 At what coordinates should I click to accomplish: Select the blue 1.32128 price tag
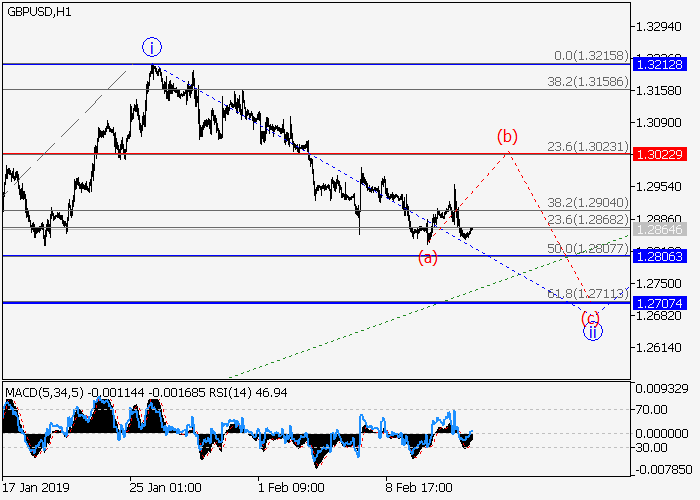[x=659, y=64]
